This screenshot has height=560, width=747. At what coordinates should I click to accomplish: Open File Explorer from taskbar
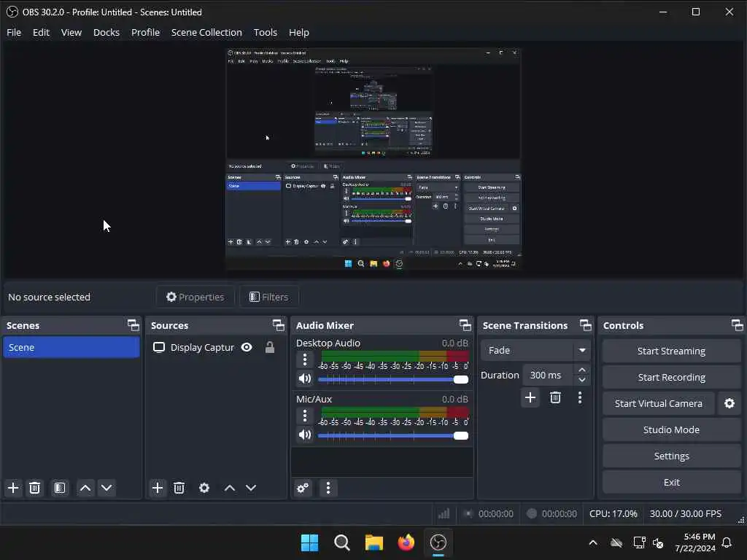tap(374, 542)
